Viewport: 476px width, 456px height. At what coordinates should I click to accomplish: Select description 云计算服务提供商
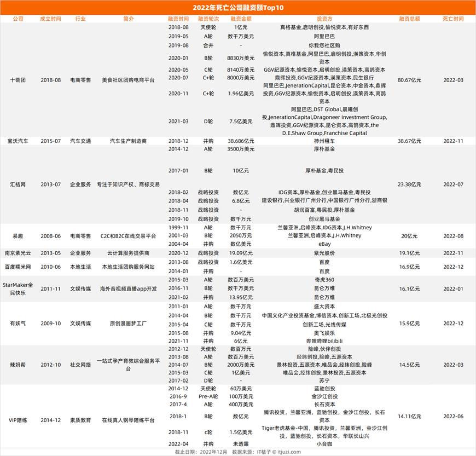[x=129, y=253]
